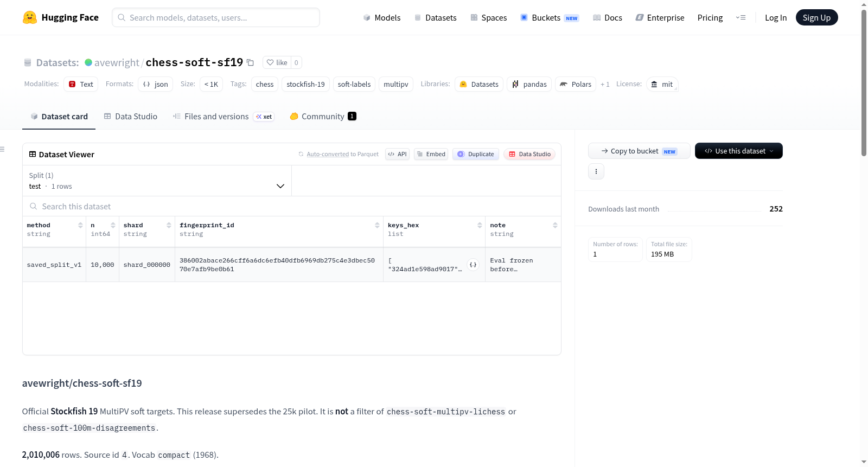Open Enterprise in the top navigation
The height and width of the screenshot is (467, 868).
coord(660,17)
